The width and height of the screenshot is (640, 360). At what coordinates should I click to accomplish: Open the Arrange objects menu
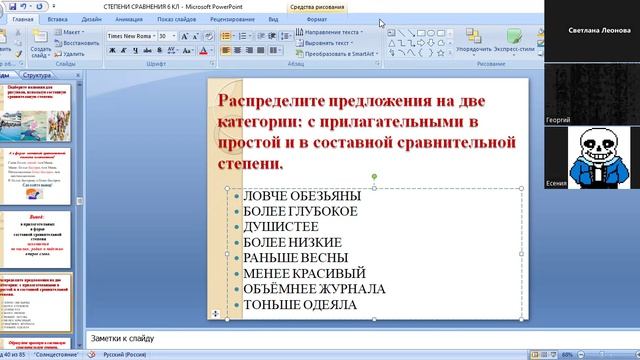point(474,41)
